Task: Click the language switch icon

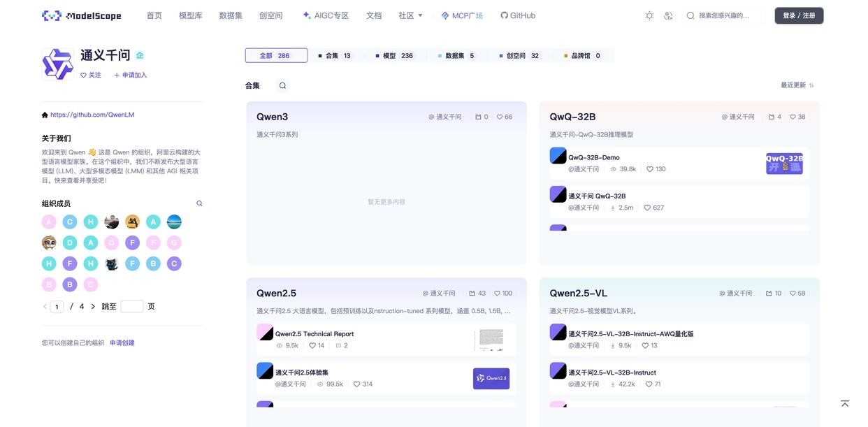Action: 668,15
